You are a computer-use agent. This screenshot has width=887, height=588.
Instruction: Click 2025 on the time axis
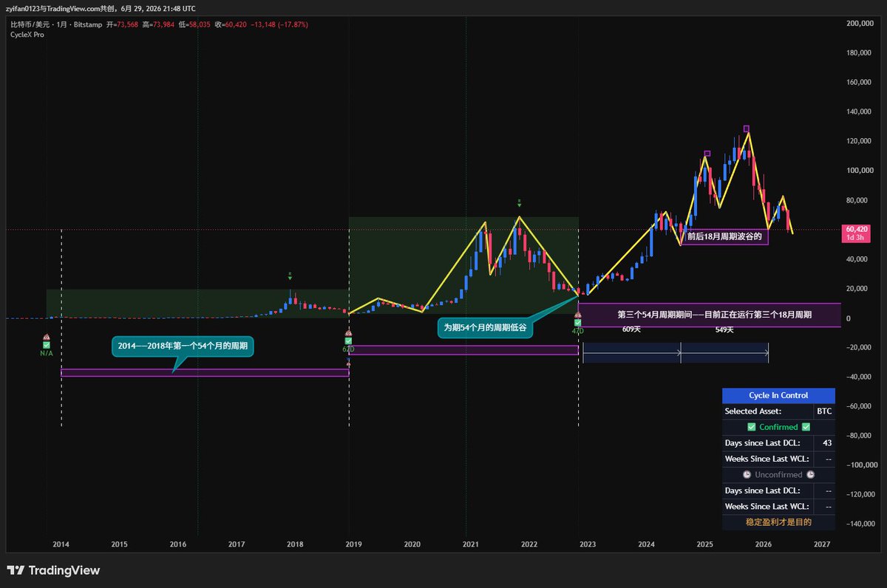[x=704, y=544]
